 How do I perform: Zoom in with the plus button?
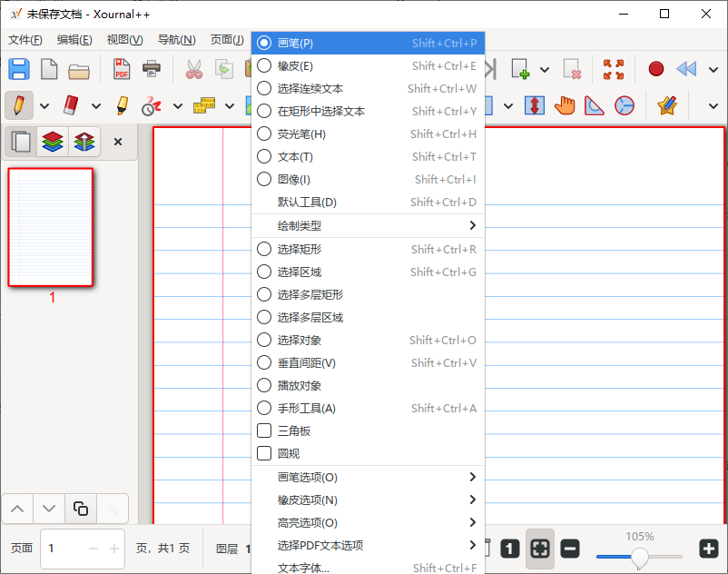(709, 549)
